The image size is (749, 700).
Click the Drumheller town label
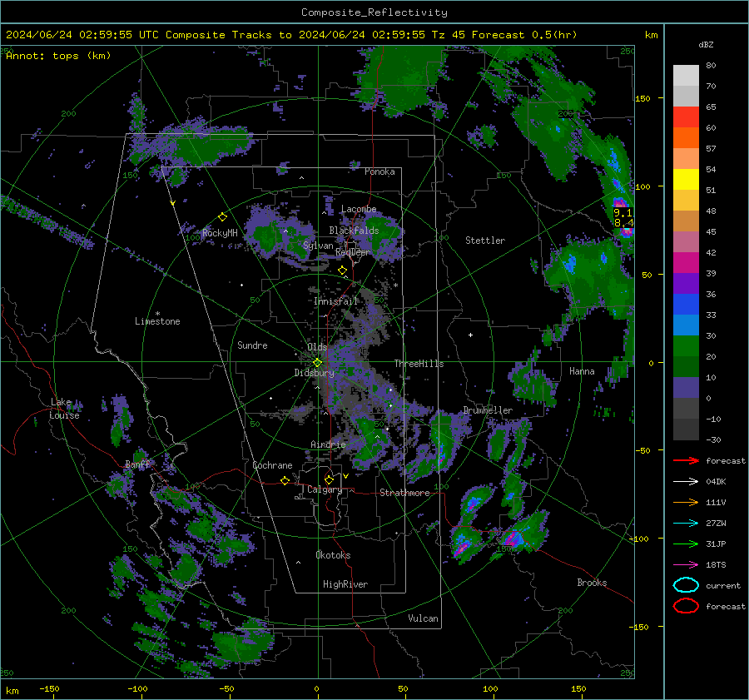tap(488, 410)
